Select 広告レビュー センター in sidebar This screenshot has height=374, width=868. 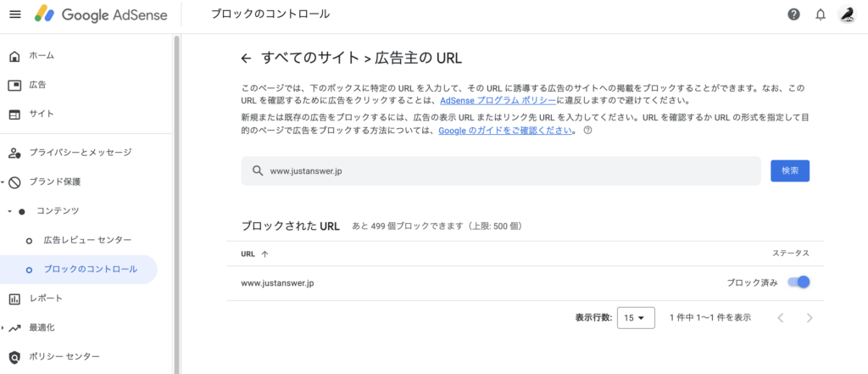[x=87, y=241]
